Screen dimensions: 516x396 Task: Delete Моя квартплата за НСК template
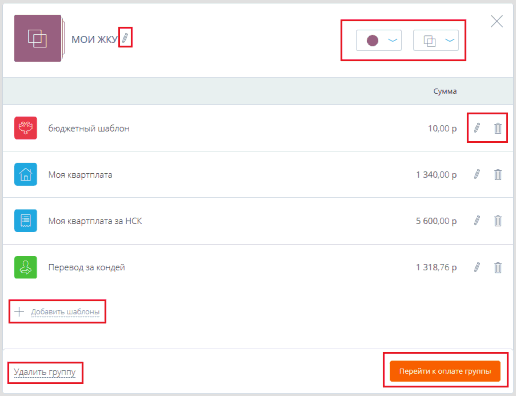[x=498, y=220]
